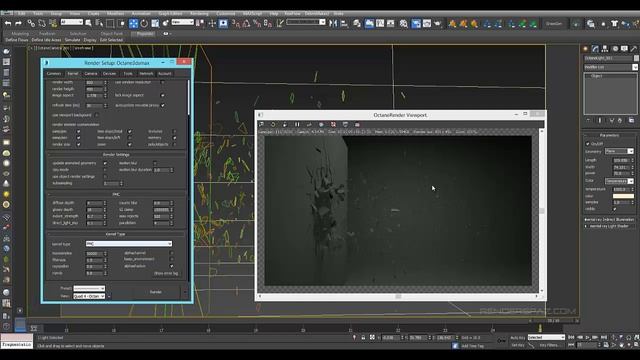Toggle lock image aspect checkbox
This screenshot has height=360, width=640.
(x=162, y=95)
